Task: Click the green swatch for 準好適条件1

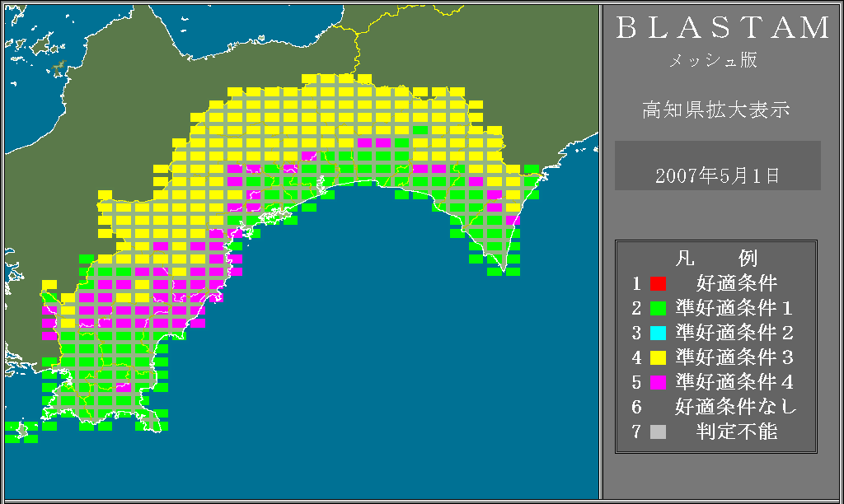Action: coord(658,308)
